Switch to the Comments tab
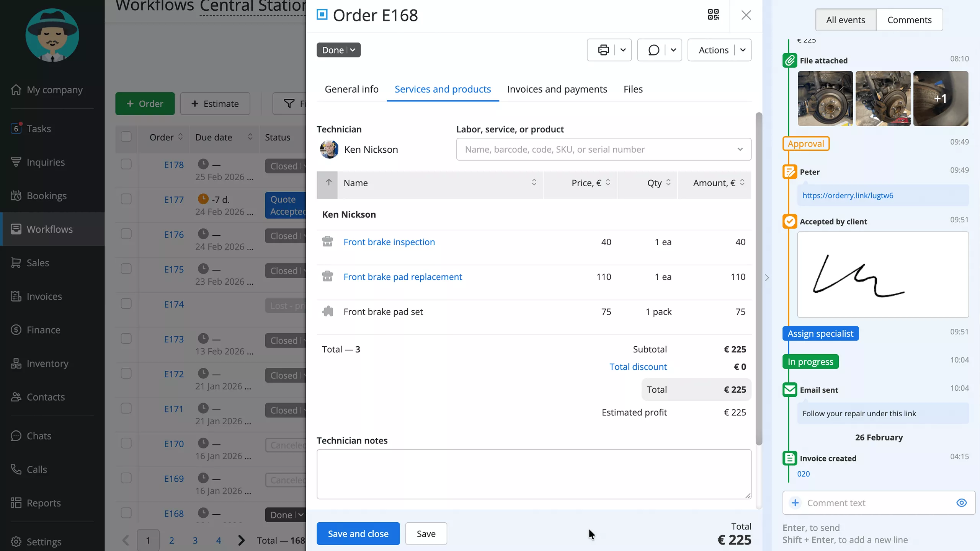Viewport: 980px width, 551px height. (x=909, y=20)
